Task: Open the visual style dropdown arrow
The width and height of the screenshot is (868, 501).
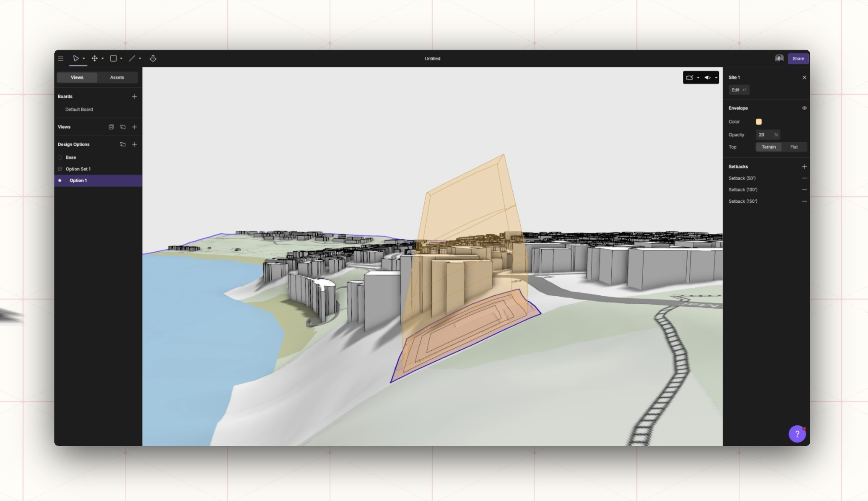Action: pyautogui.click(x=716, y=78)
